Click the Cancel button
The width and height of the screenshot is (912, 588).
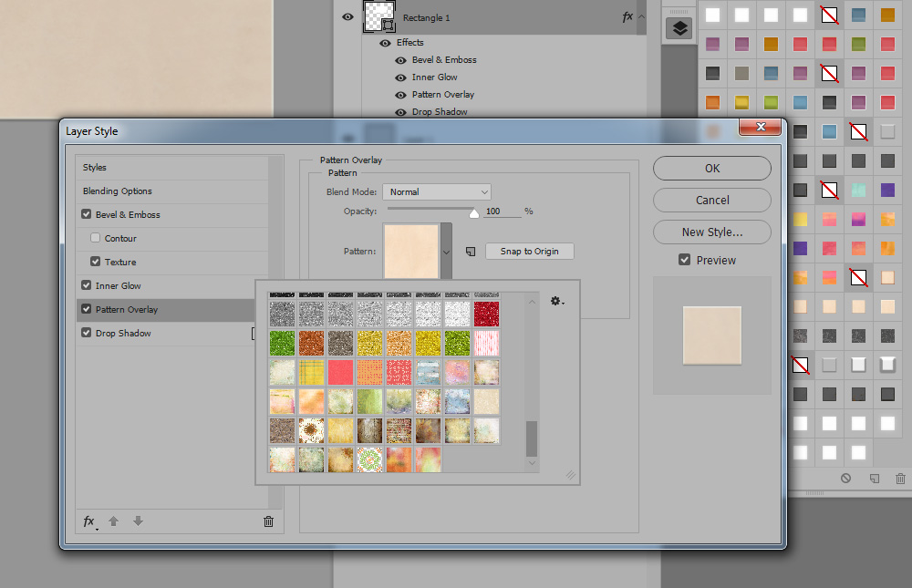[712, 200]
